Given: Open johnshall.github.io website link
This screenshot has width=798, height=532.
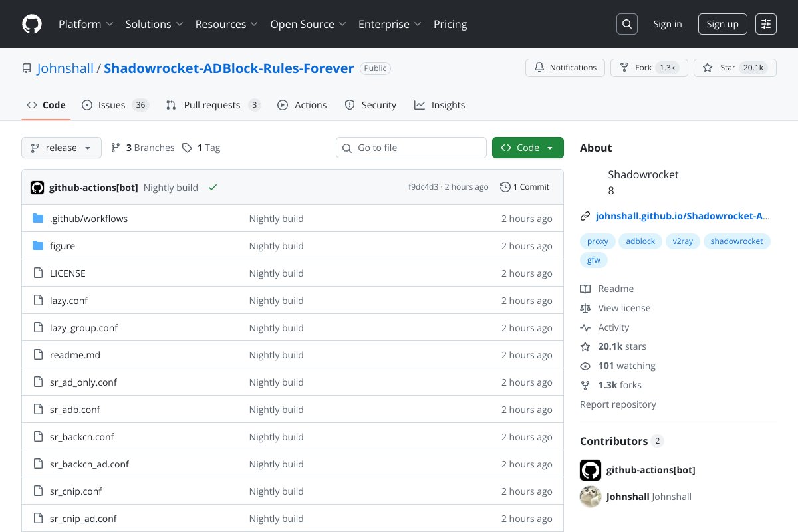Looking at the screenshot, I should click(x=683, y=216).
